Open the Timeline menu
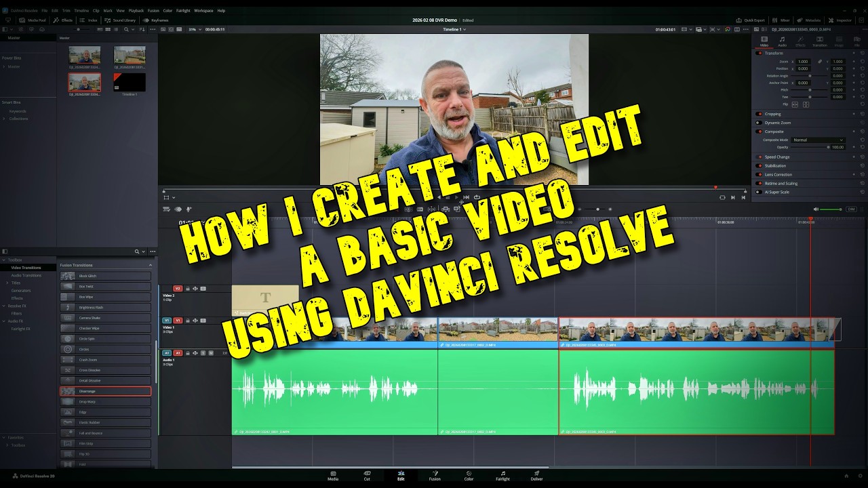 coord(81,11)
